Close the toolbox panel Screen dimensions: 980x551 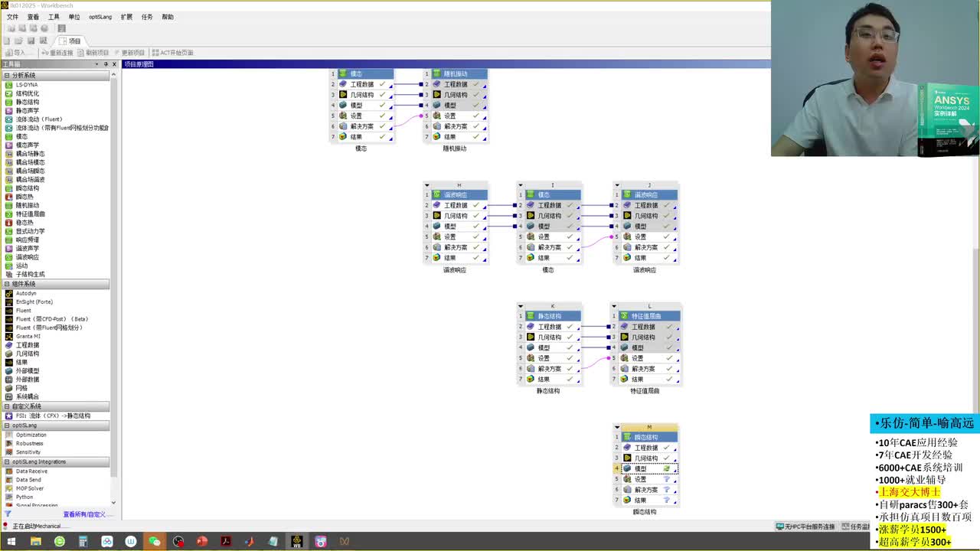(x=114, y=64)
